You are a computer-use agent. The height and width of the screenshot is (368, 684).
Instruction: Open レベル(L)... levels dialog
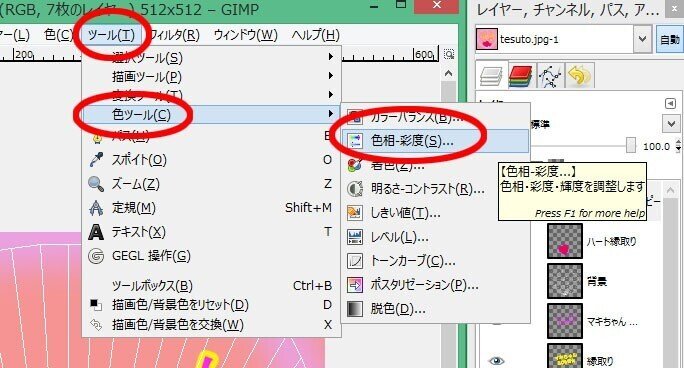click(x=435, y=237)
